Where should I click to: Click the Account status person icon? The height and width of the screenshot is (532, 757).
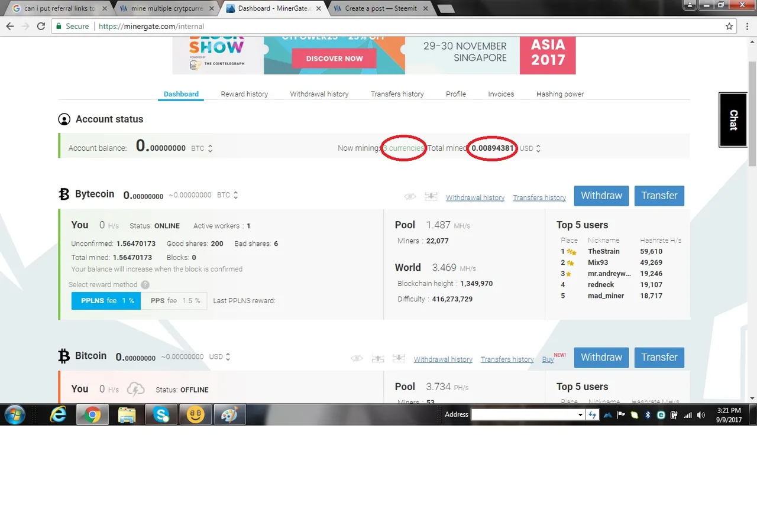[x=64, y=119]
